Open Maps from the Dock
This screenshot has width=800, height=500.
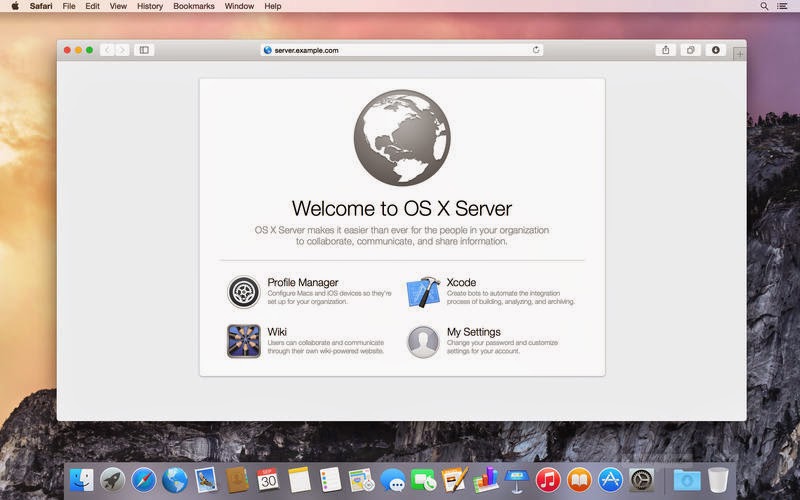[x=362, y=480]
